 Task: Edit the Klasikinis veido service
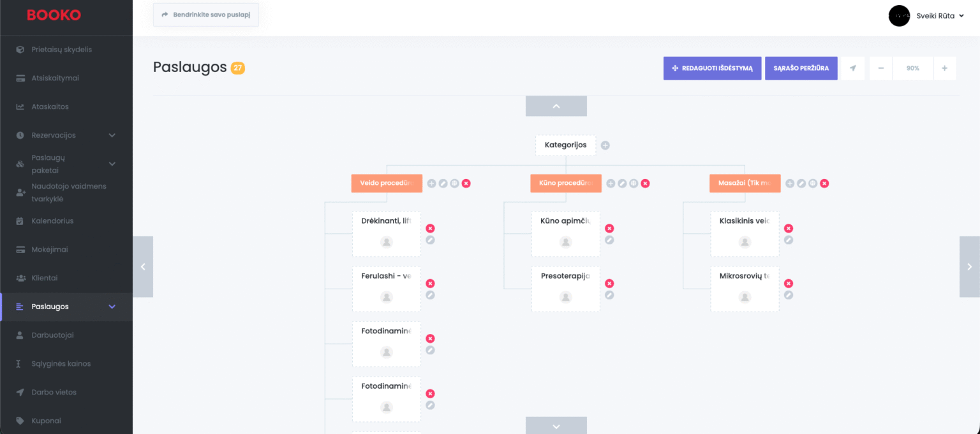(x=789, y=240)
